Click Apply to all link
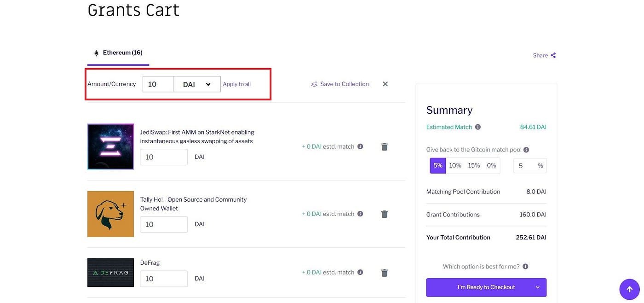The height and width of the screenshot is (303, 644). tap(237, 84)
